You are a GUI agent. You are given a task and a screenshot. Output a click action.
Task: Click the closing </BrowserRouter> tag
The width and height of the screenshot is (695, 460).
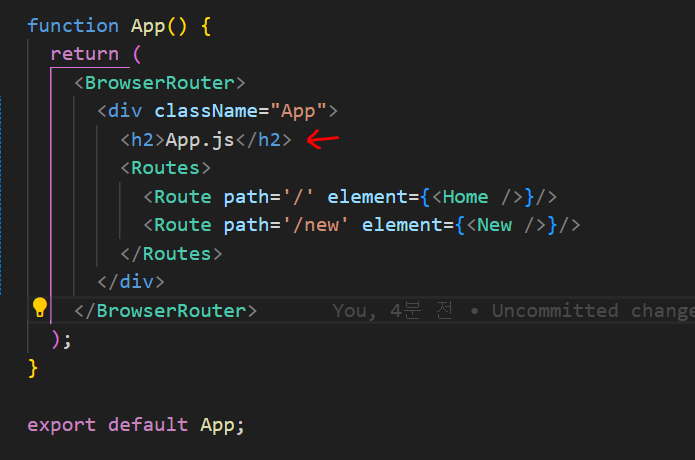pyautogui.click(x=165, y=311)
